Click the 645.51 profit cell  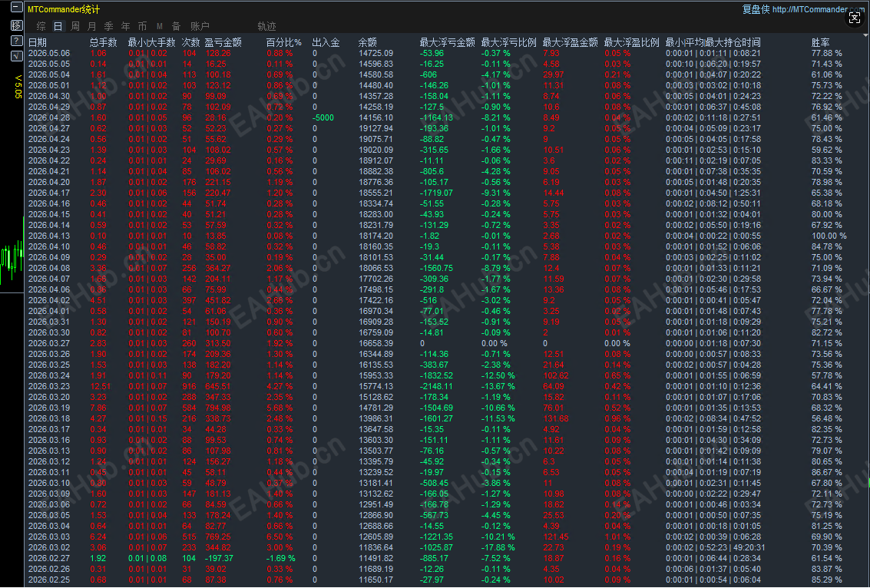[217, 386]
